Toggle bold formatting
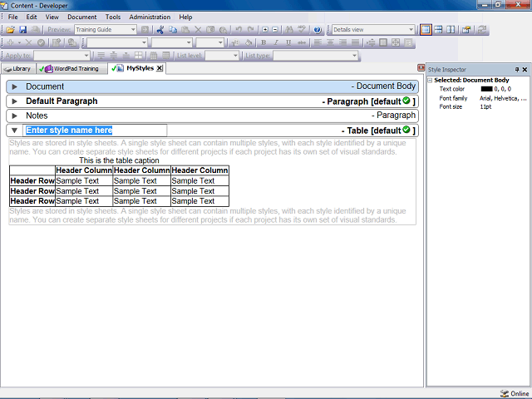Screen dimensions: 532x399 264,42
